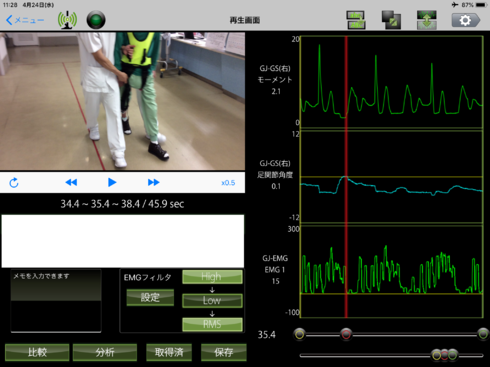Tap the green wireless sensor antenna icon
Viewport: 490px width, 367px height.
click(67, 20)
